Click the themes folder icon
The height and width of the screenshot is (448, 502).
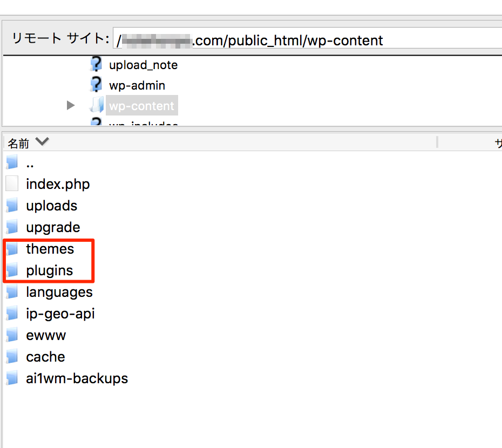point(12,249)
